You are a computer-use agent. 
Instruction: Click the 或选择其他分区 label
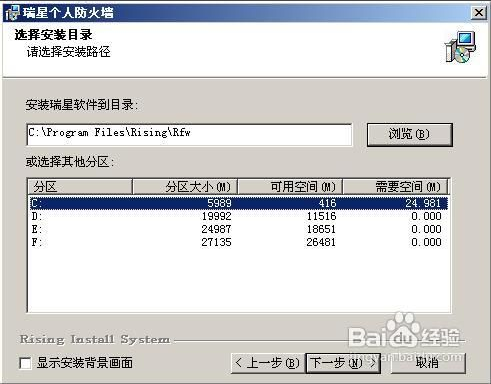tap(70, 162)
